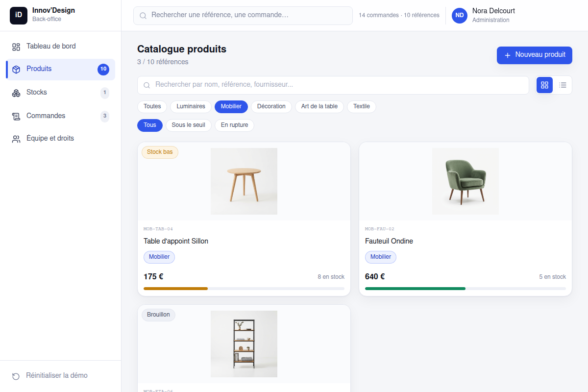Click reference MOB-TAB-04
588x392 pixels.
[158, 229]
